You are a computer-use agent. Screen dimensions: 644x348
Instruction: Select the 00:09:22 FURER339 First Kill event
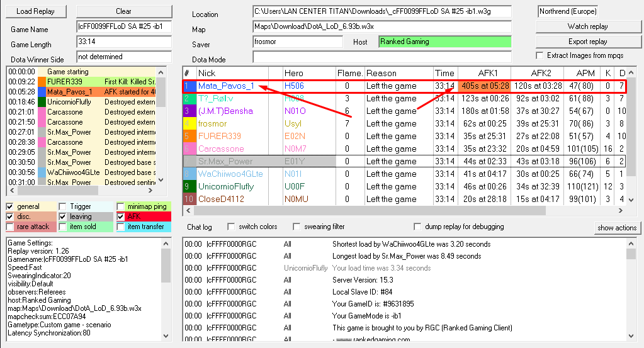point(82,82)
